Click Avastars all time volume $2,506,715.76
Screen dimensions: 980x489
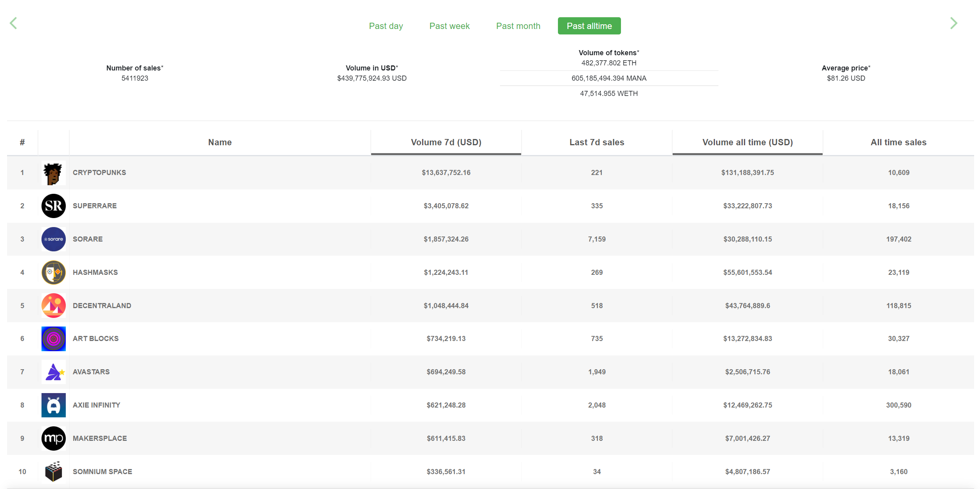tap(747, 372)
